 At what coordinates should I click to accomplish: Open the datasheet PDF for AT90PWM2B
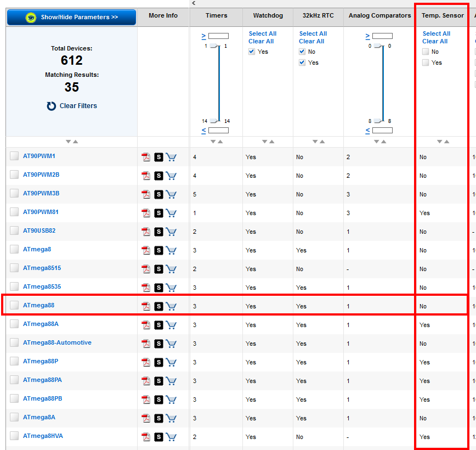pos(146,176)
